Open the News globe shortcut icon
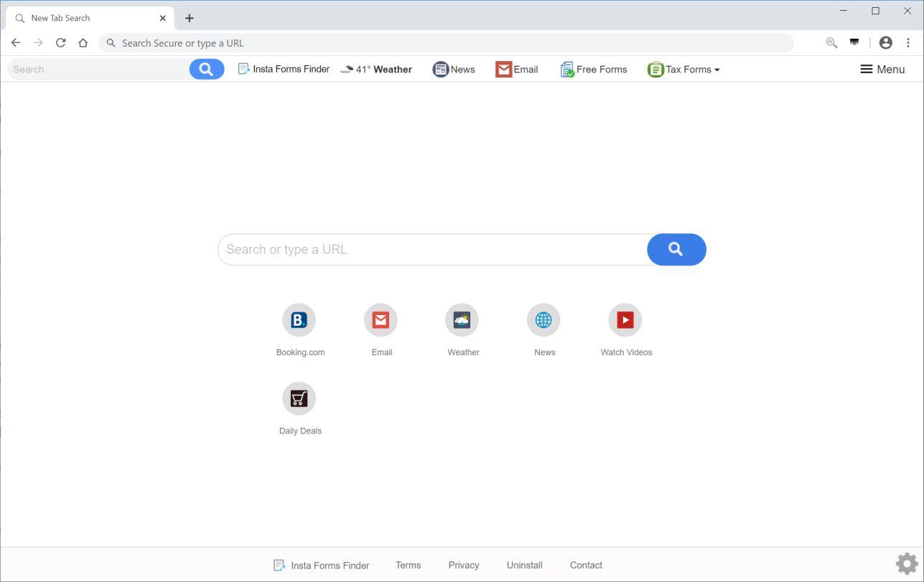The image size is (924, 582). tap(543, 319)
